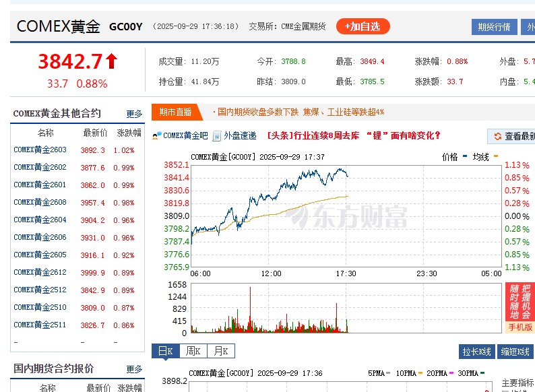Switch to the 周K weekly tab

coord(193,351)
